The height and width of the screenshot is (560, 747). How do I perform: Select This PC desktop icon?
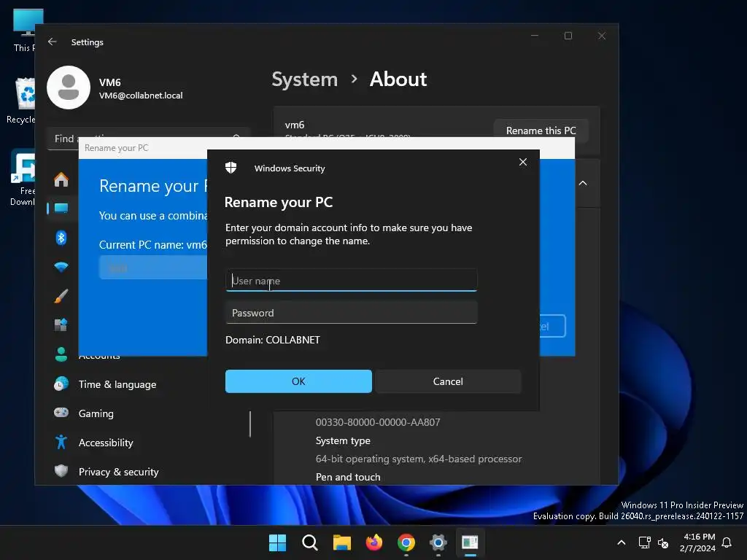(26, 31)
